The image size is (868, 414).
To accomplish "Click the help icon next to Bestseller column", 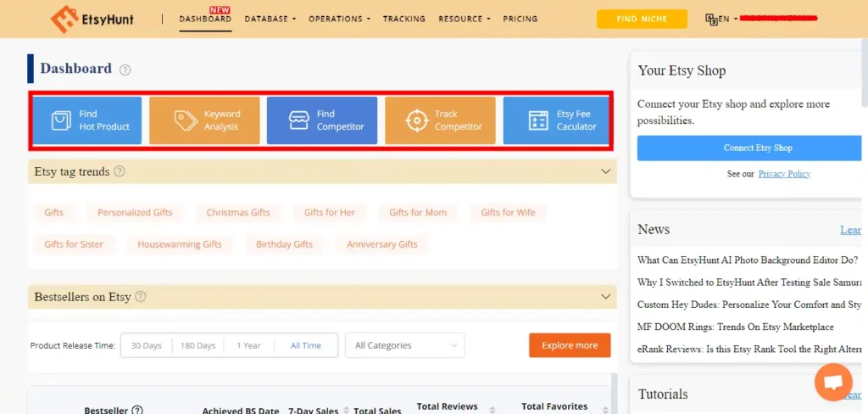I will click(137, 410).
